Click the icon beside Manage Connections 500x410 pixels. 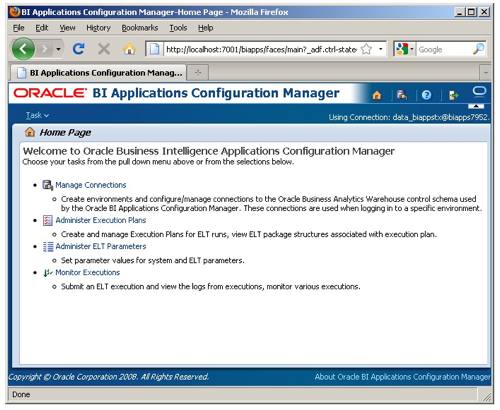[x=48, y=185]
